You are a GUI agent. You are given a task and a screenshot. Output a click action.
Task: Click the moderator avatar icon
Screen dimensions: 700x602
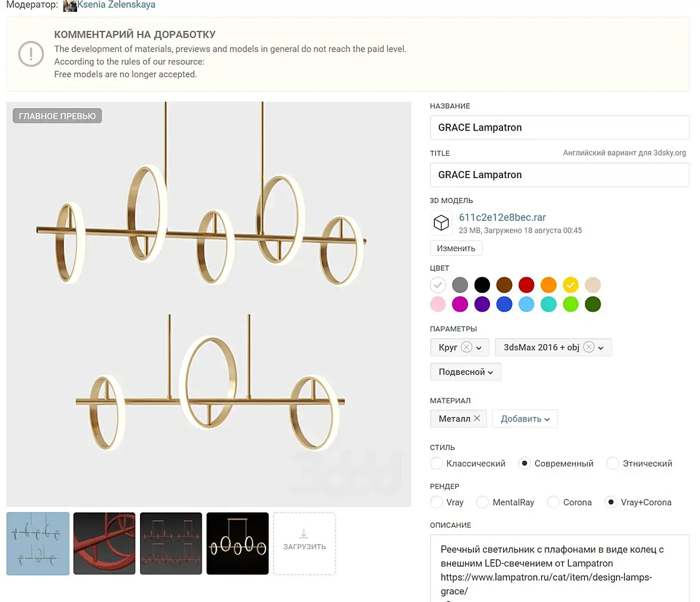tap(70, 5)
